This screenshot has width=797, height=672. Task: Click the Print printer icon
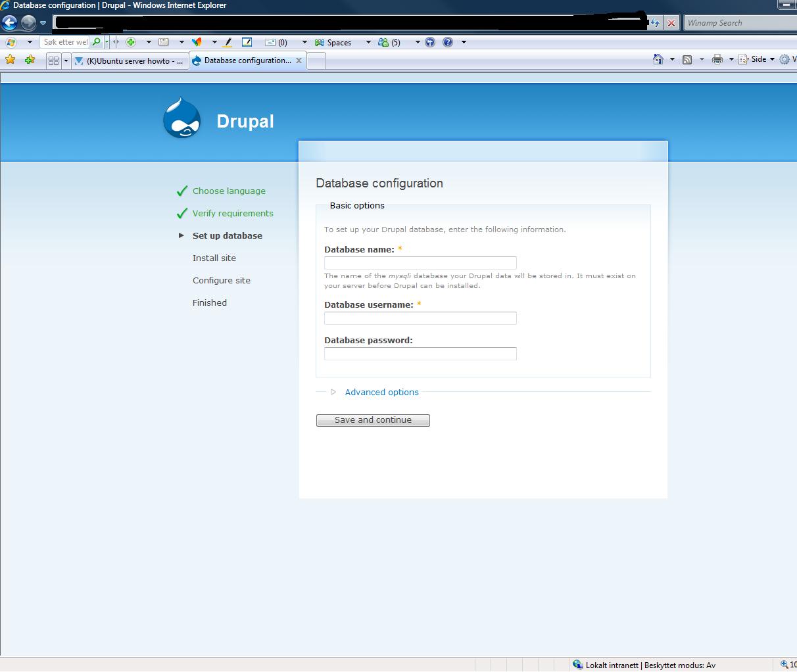[717, 59]
